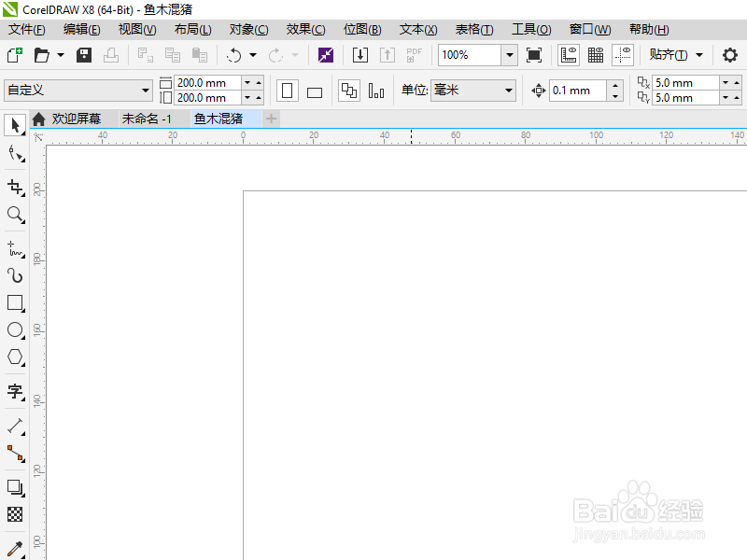Select the Artistic Media tool

tap(15, 275)
